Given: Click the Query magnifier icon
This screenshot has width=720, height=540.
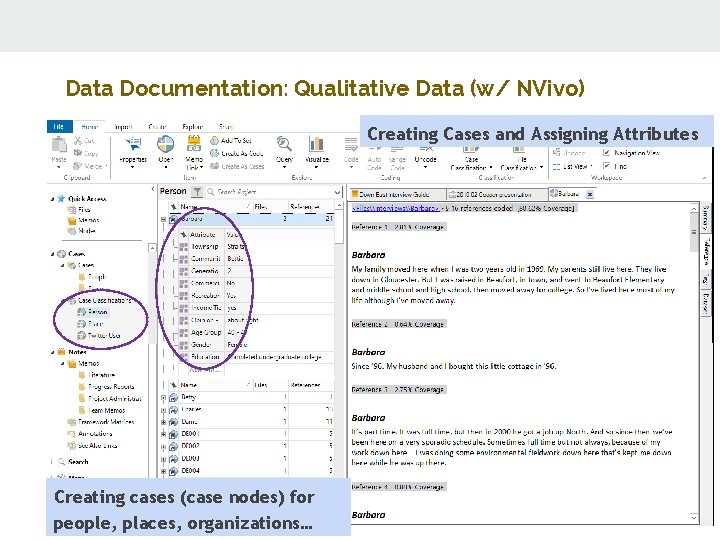Looking at the screenshot, I should coord(284,144).
